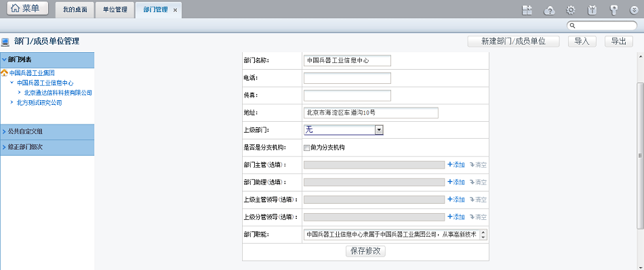The width and height of the screenshot is (644, 270).
Task: Click the 保存修改 button
Action: click(x=365, y=251)
